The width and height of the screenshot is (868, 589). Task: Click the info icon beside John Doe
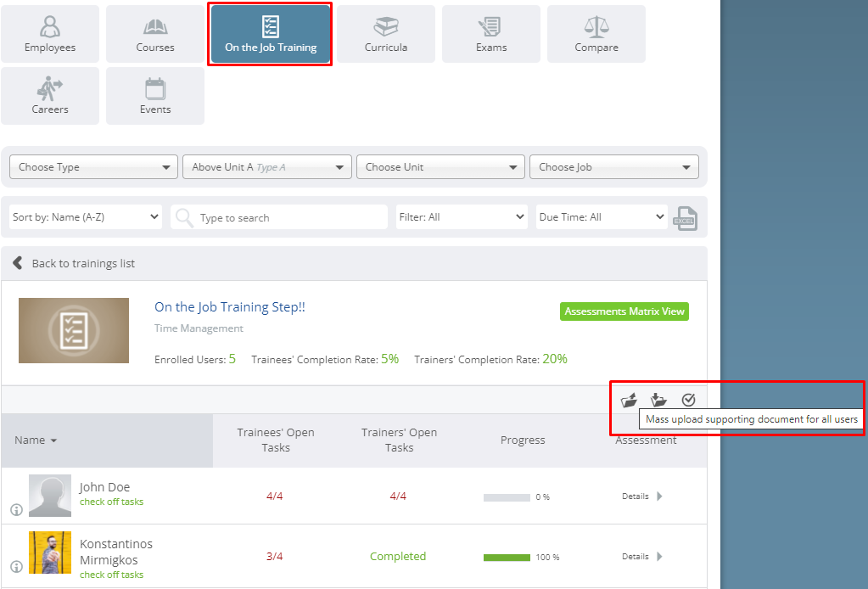(x=17, y=510)
